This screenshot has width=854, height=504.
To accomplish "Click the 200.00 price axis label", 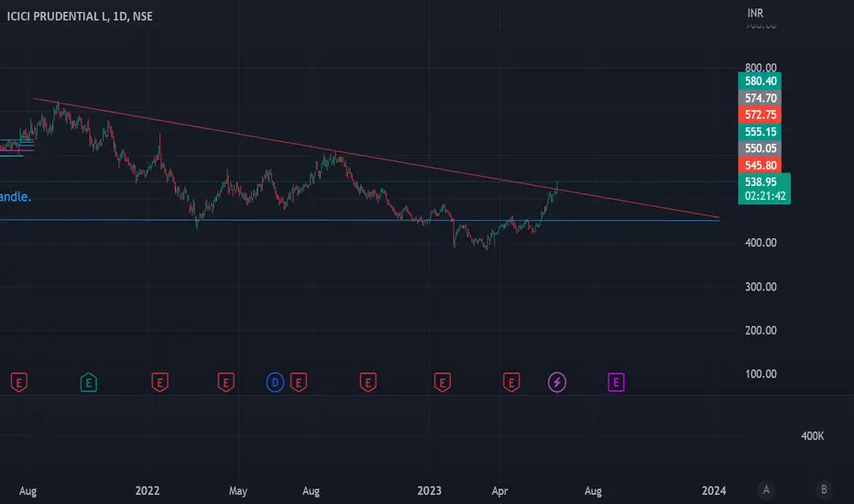I will pyautogui.click(x=761, y=330).
